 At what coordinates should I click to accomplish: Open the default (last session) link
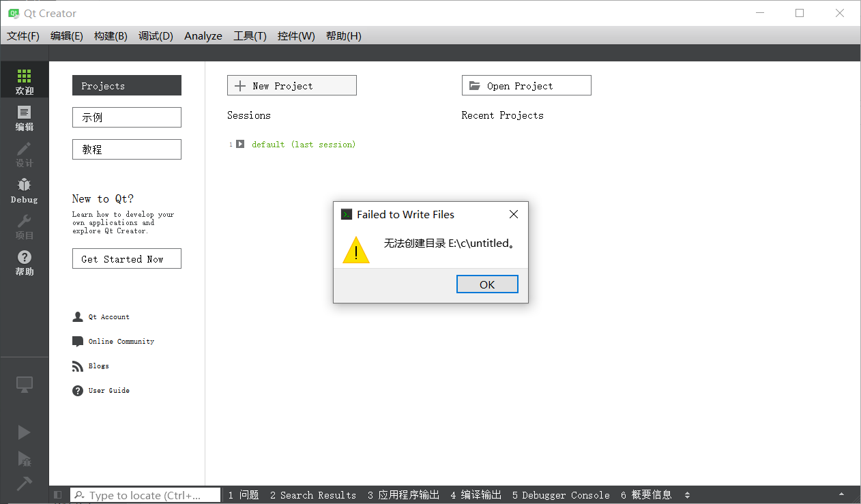[304, 145]
